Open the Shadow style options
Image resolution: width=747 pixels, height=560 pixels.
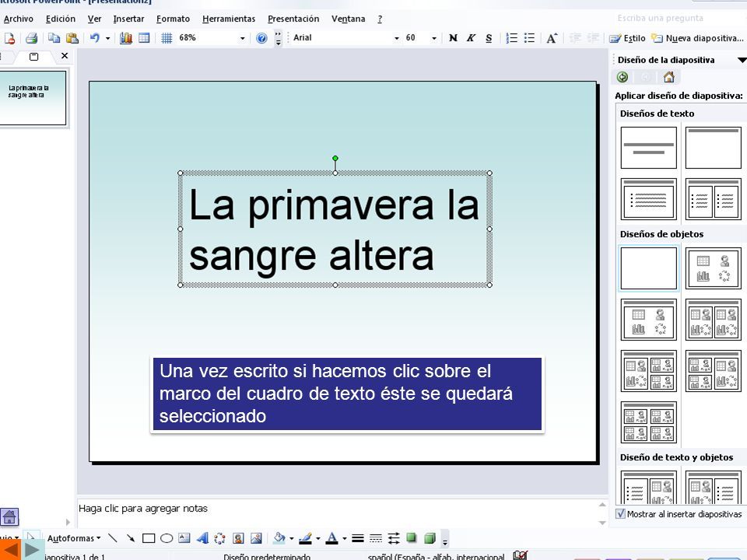point(411,538)
